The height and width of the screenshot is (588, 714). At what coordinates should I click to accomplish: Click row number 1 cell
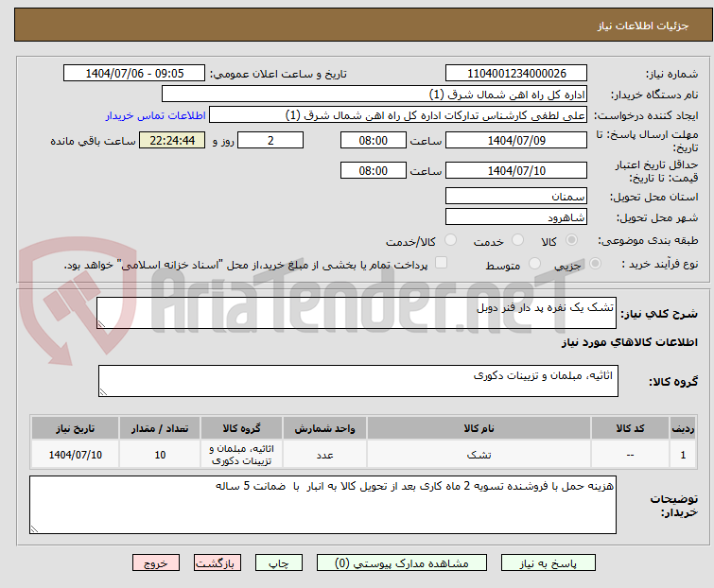click(x=683, y=455)
